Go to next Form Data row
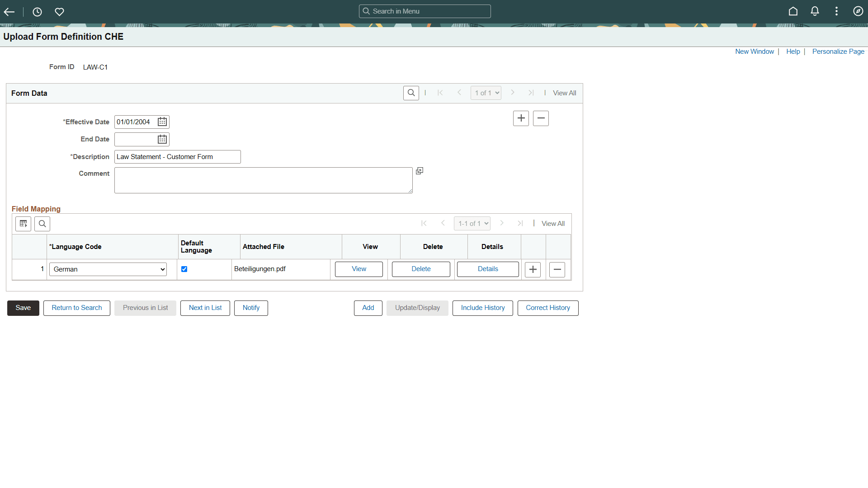 click(x=513, y=93)
